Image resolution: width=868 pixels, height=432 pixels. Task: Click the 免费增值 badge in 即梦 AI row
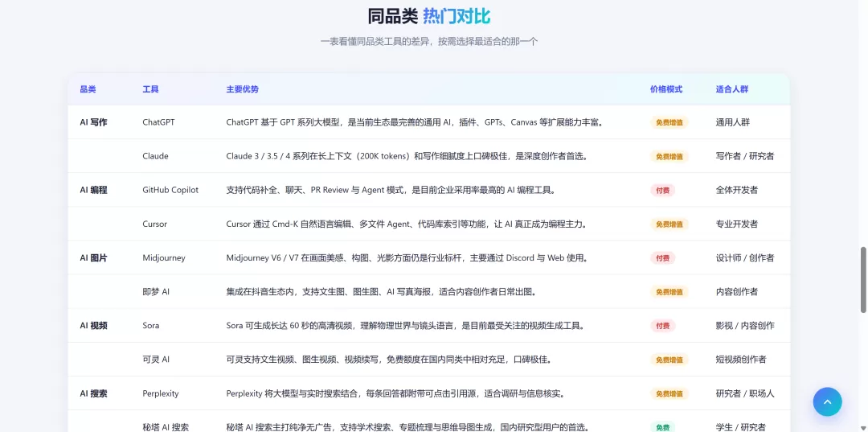coord(669,292)
